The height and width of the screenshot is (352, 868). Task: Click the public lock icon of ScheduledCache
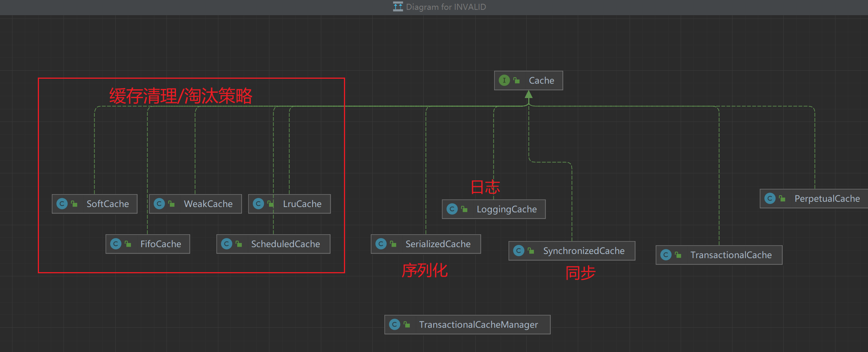[239, 244]
